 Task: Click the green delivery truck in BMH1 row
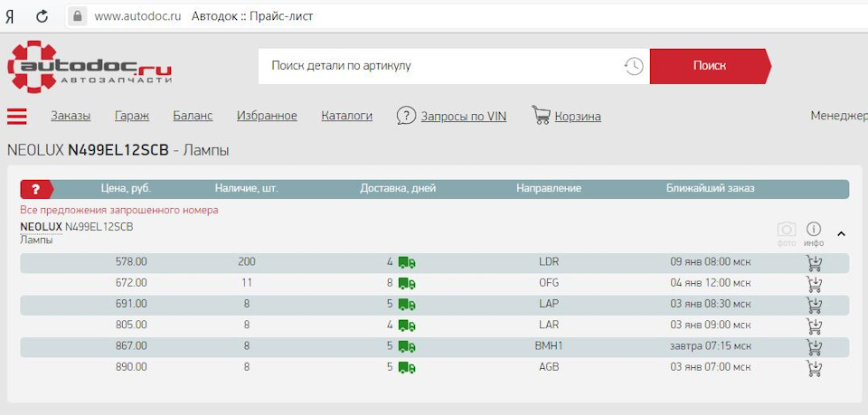407,346
